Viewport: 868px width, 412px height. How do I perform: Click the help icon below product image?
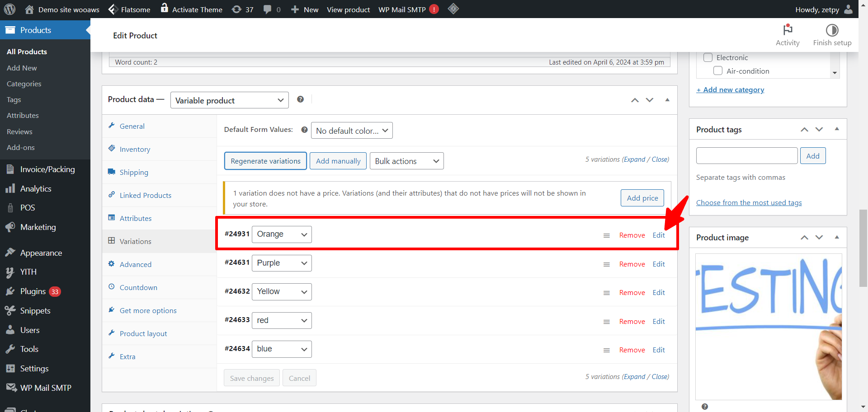(x=705, y=407)
